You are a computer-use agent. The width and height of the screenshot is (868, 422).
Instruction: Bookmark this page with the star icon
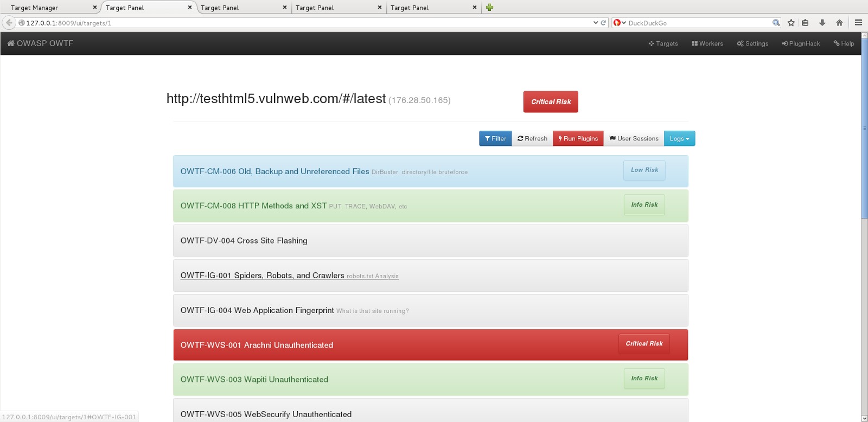coord(791,23)
